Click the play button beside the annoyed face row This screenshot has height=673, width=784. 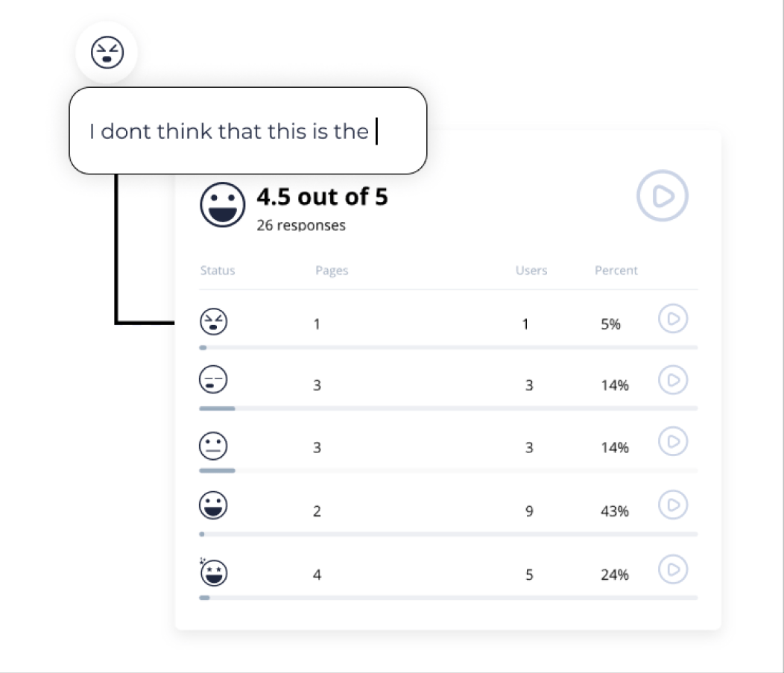[x=673, y=380]
